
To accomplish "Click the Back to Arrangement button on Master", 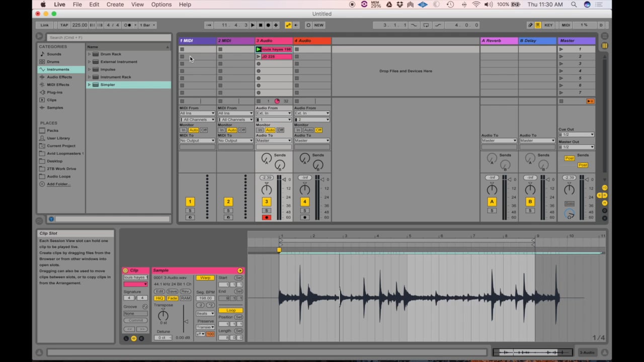I will 590,101.
